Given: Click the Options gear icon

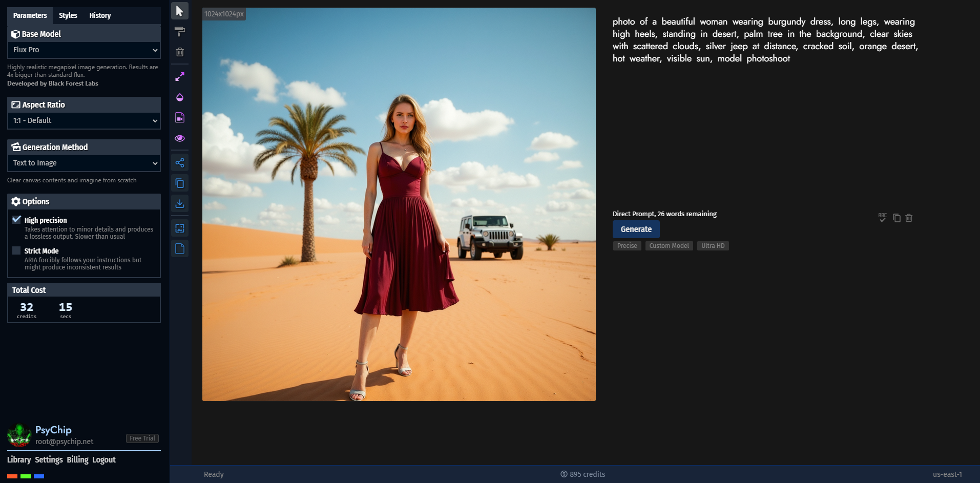Looking at the screenshot, I should click(x=16, y=201).
